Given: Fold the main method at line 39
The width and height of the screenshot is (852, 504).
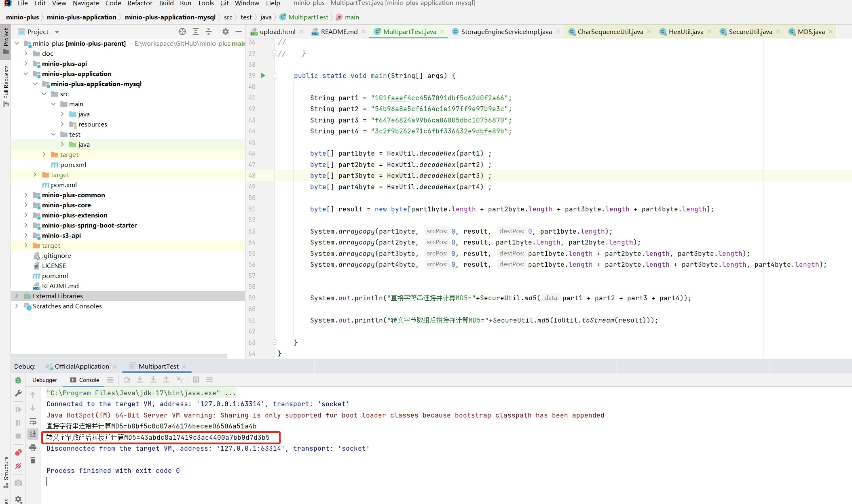Looking at the screenshot, I should (x=275, y=76).
